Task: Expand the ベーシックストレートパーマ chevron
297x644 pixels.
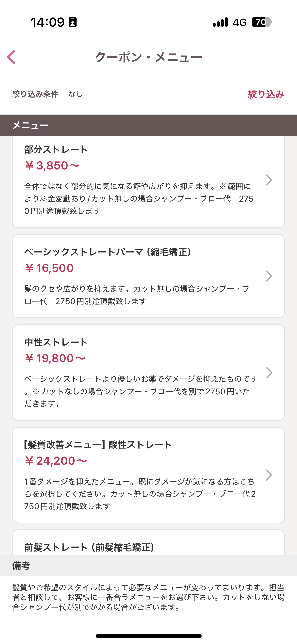Action: click(x=269, y=276)
